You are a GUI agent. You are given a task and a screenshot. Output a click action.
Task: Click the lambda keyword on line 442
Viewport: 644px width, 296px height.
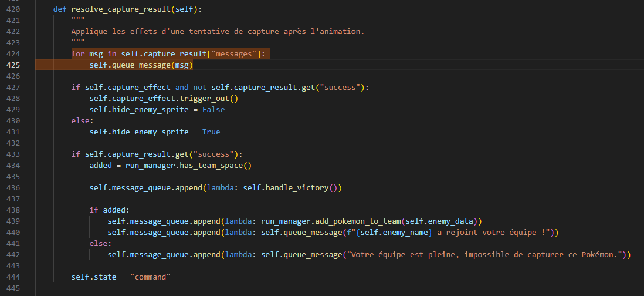(x=238, y=255)
